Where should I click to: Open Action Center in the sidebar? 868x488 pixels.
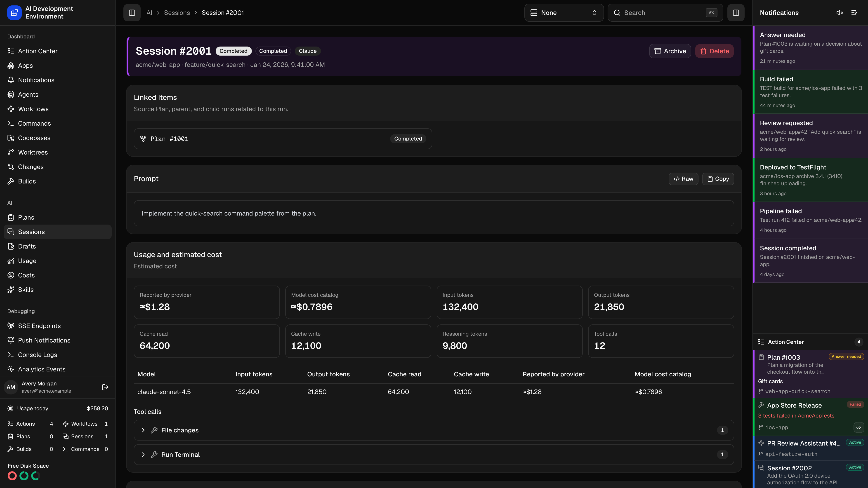(58, 51)
